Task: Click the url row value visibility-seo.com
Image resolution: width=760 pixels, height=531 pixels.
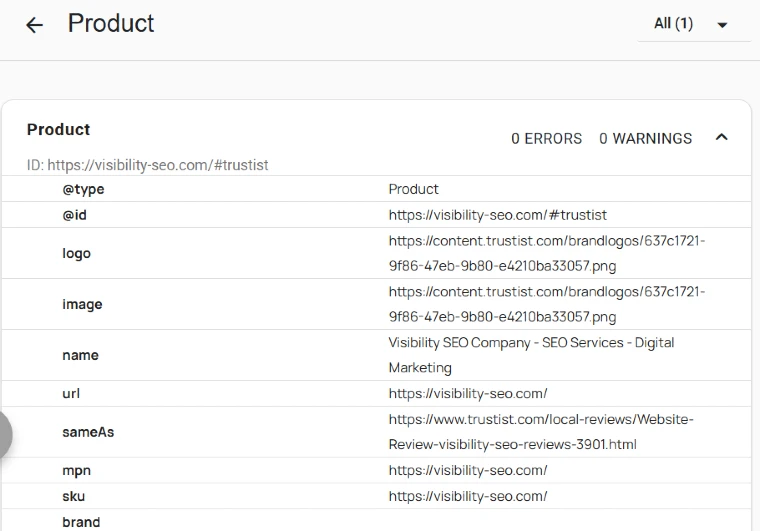Action: coord(468,393)
